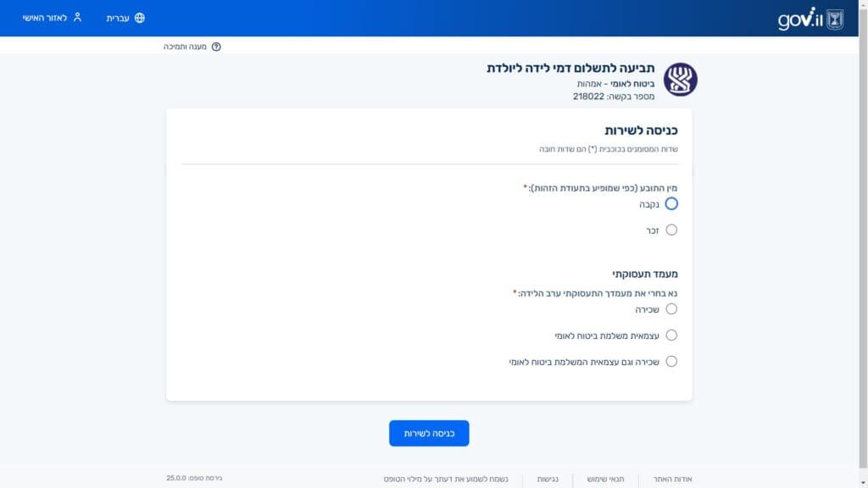This screenshot has width=868, height=488.
Task: Click the user profile icon for personal area
Action: (x=77, y=17)
